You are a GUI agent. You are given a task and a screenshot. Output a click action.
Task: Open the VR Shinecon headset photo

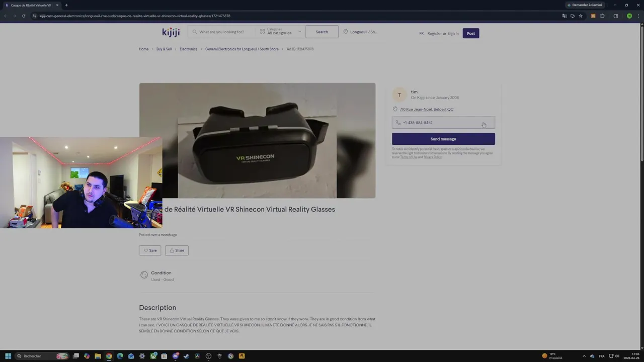pos(257,140)
